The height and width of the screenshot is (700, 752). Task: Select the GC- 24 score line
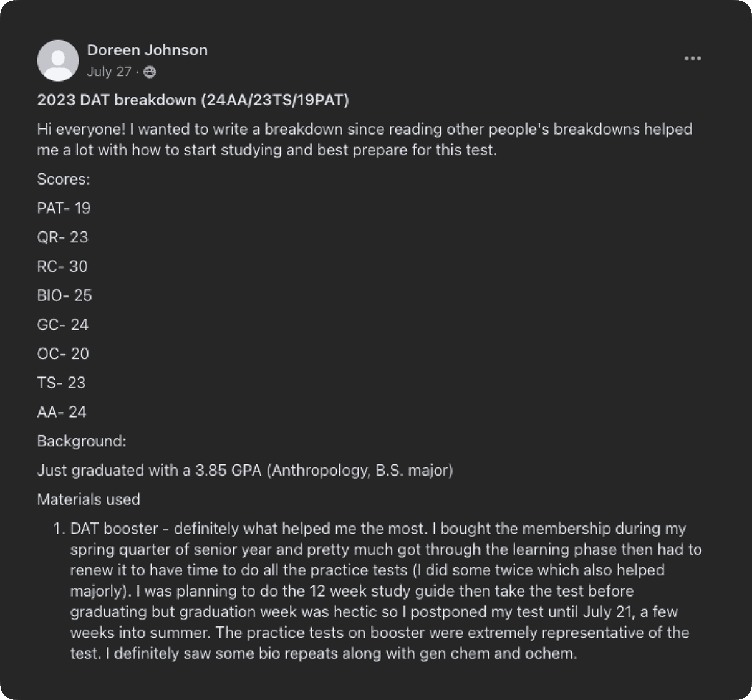63,325
